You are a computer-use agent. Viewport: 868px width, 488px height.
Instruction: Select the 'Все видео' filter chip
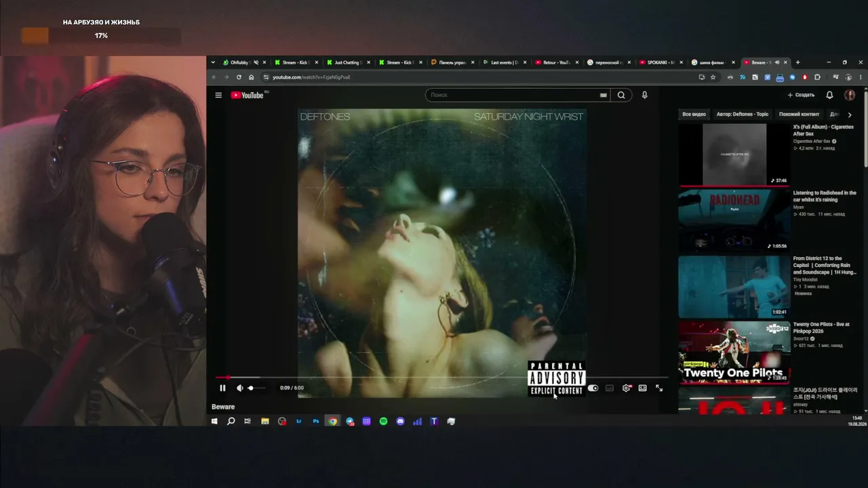click(694, 115)
